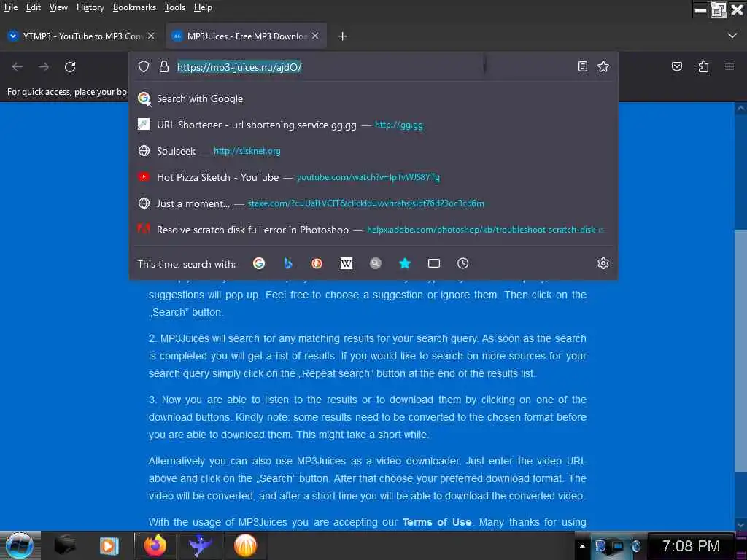747x560 pixels.
Task: Select the Just a moment stake.com suggestion
Action: click(373, 203)
